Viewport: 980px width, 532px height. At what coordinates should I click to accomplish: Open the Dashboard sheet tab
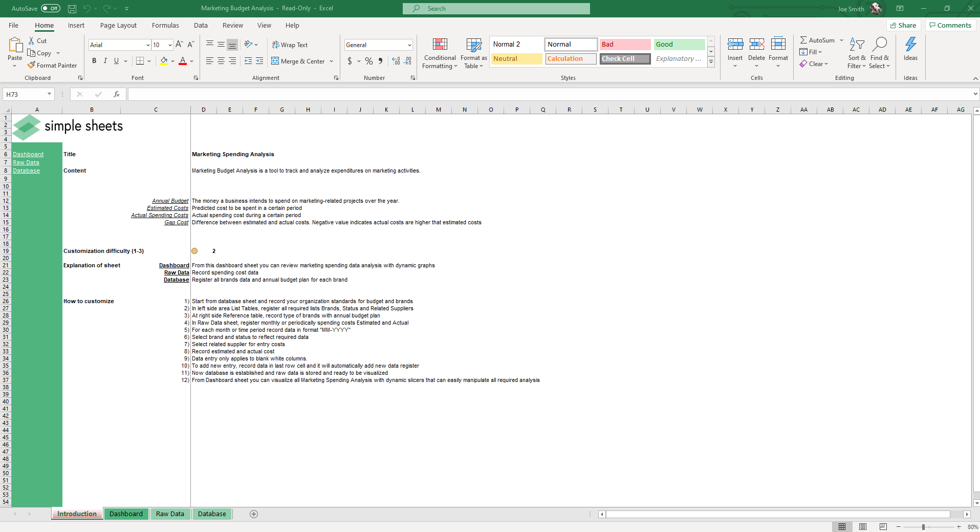tap(126, 514)
